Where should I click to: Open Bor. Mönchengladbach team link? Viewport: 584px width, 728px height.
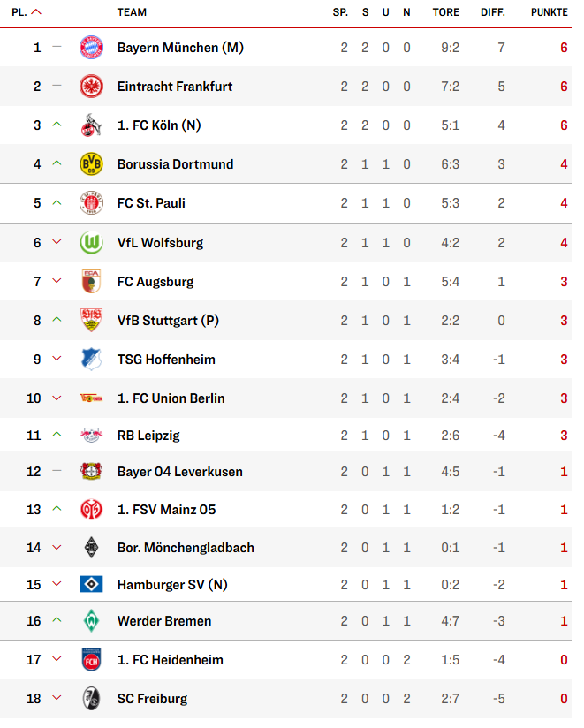[x=186, y=548]
